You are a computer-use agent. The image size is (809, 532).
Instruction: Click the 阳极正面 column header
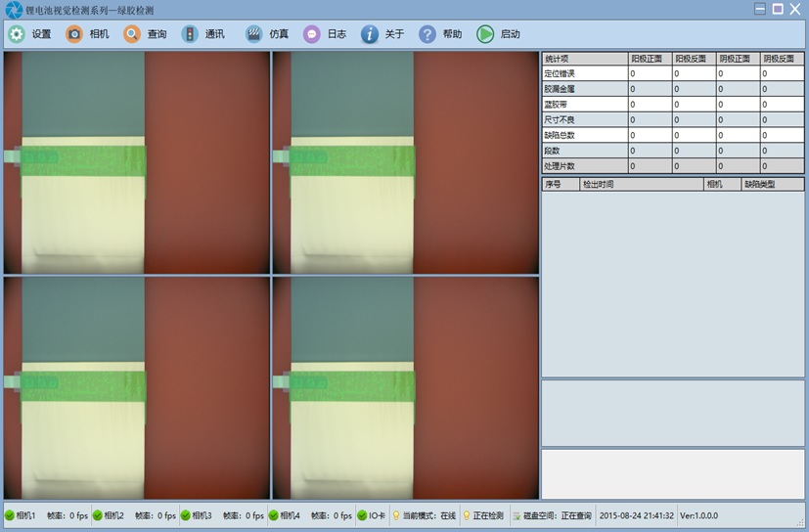coord(649,59)
